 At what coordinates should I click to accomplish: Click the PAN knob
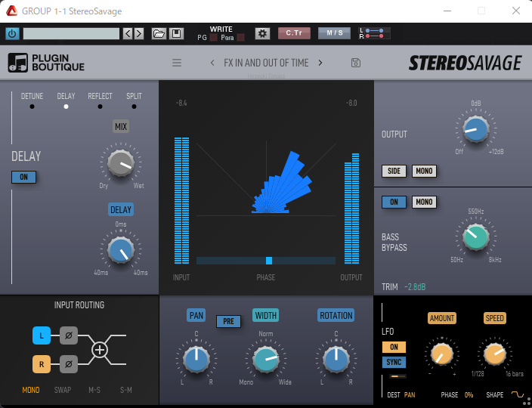coord(196,360)
